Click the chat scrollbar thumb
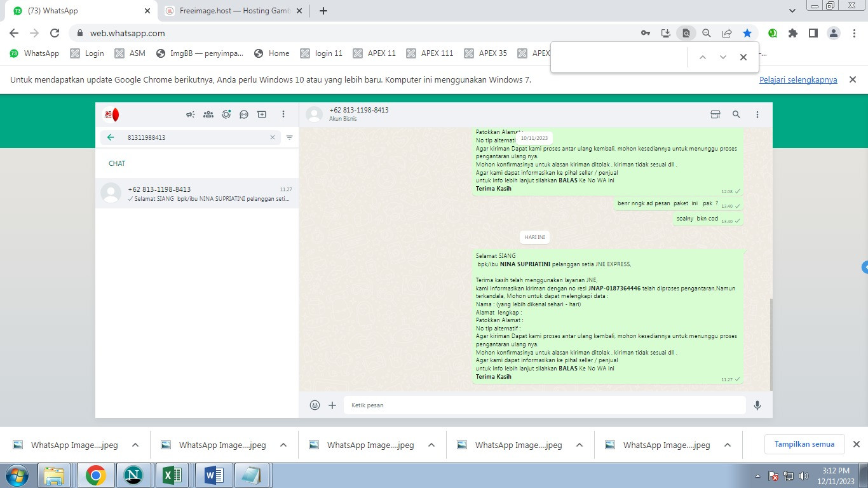 click(771, 344)
